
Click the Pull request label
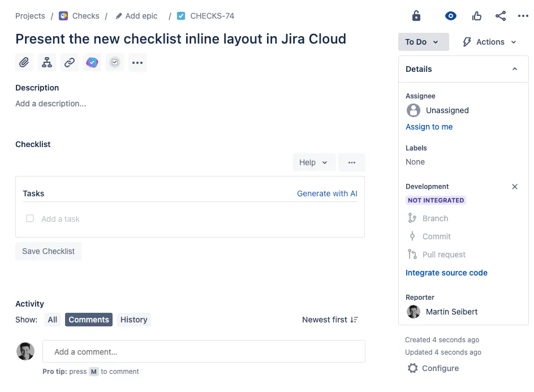click(443, 255)
